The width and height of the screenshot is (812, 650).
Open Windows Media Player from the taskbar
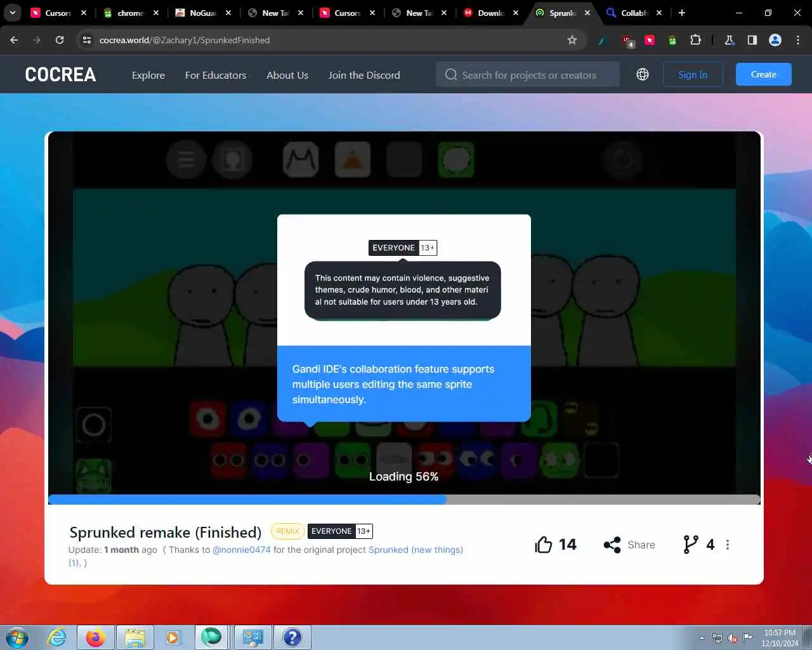click(173, 637)
